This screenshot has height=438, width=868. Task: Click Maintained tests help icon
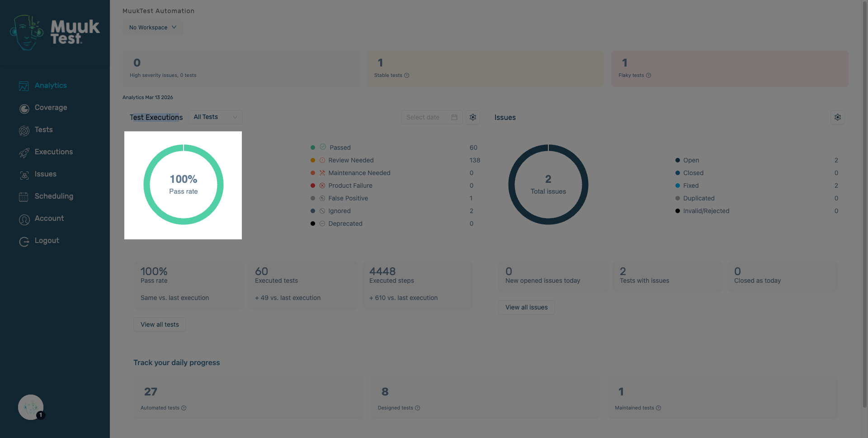[658, 408]
